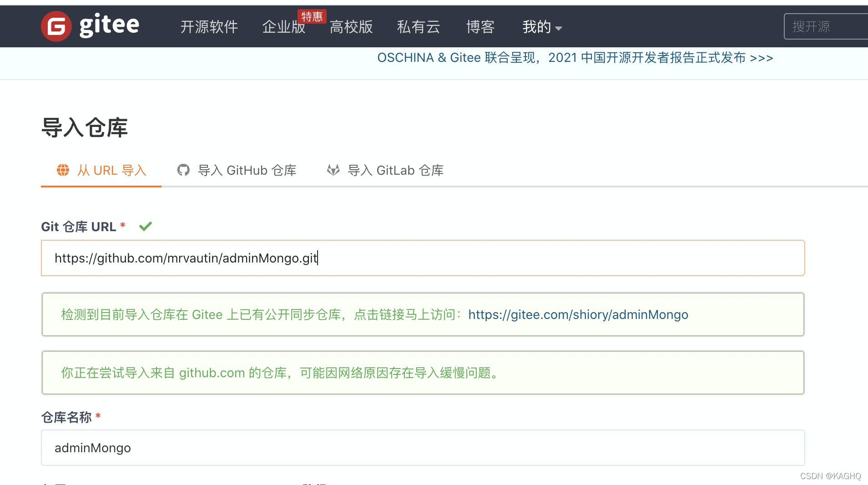This screenshot has height=485, width=868.
Task: Click the GitHub octocat icon
Action: (x=183, y=170)
